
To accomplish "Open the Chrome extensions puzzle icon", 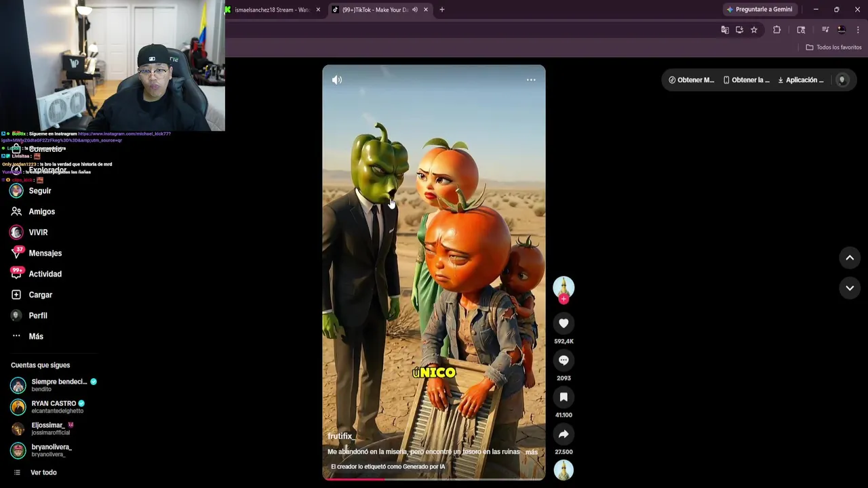I will click(x=777, y=30).
